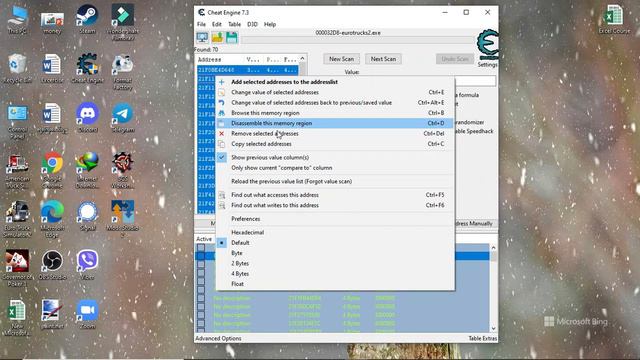Choose Add selected addresses to the addresslist
This screenshot has width=640, height=360.
pos(335,82)
